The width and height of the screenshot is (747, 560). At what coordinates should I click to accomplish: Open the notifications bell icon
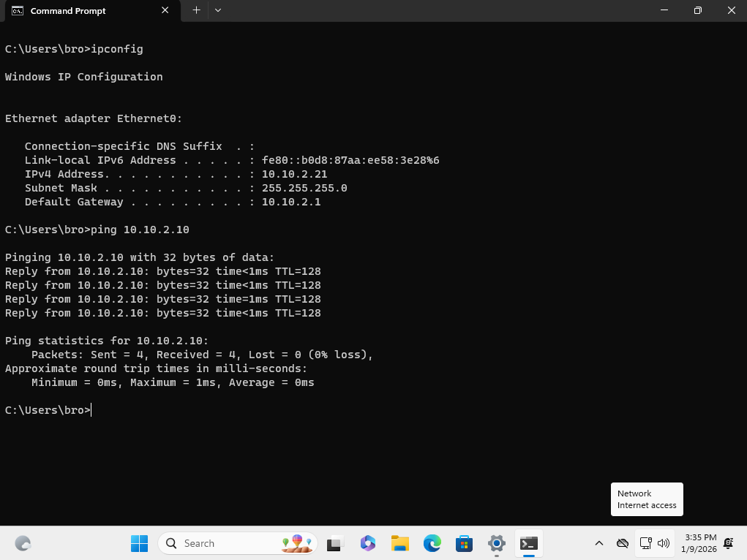coord(729,543)
